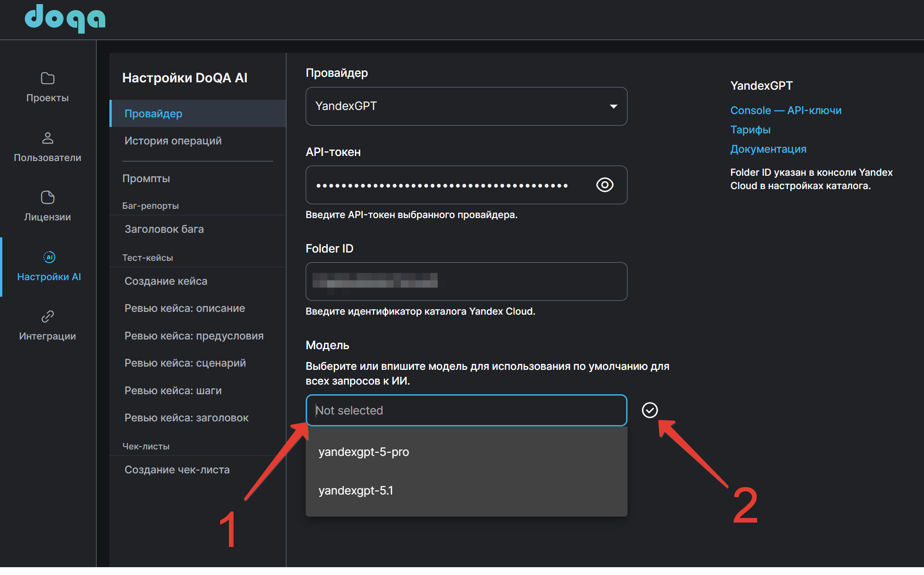Click the Настройки DoQA AI heading
Screen dimensions: 924x575
[185, 78]
